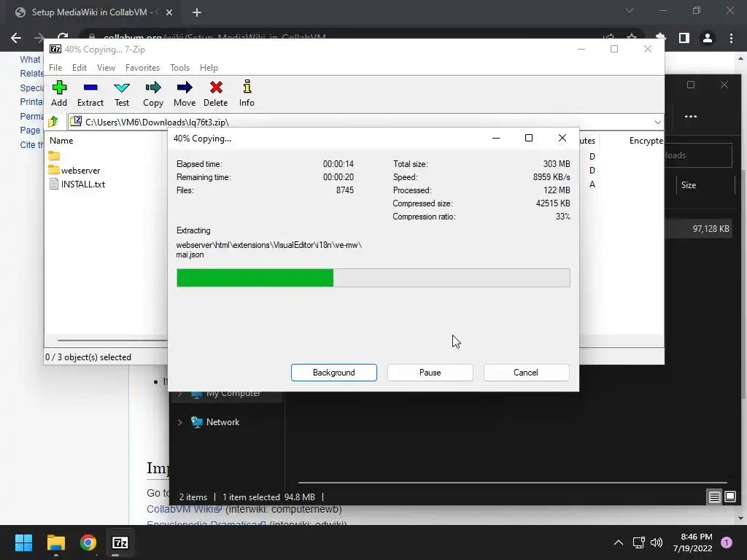747x560 pixels.
Task: Open the Windows Start menu
Action: (23, 542)
